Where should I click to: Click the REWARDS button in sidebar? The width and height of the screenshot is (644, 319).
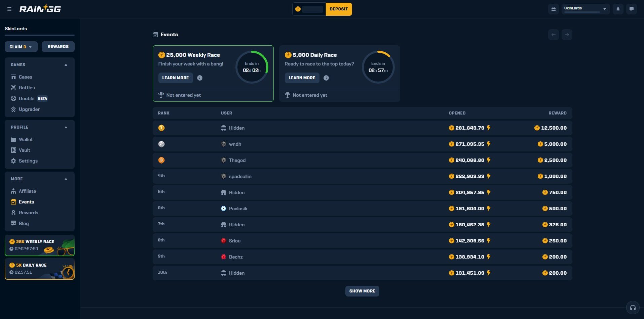(58, 47)
